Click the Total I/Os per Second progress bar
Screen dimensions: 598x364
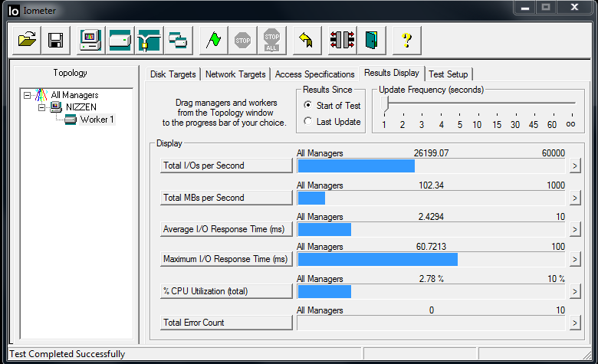click(431, 166)
